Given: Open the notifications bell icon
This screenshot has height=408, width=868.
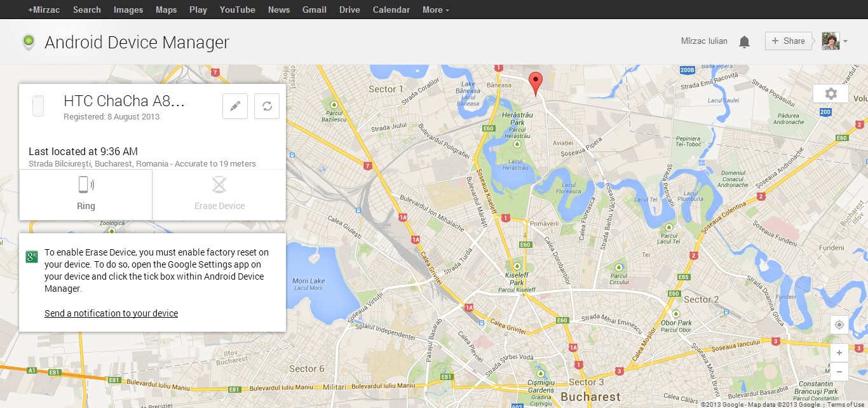Looking at the screenshot, I should point(744,42).
